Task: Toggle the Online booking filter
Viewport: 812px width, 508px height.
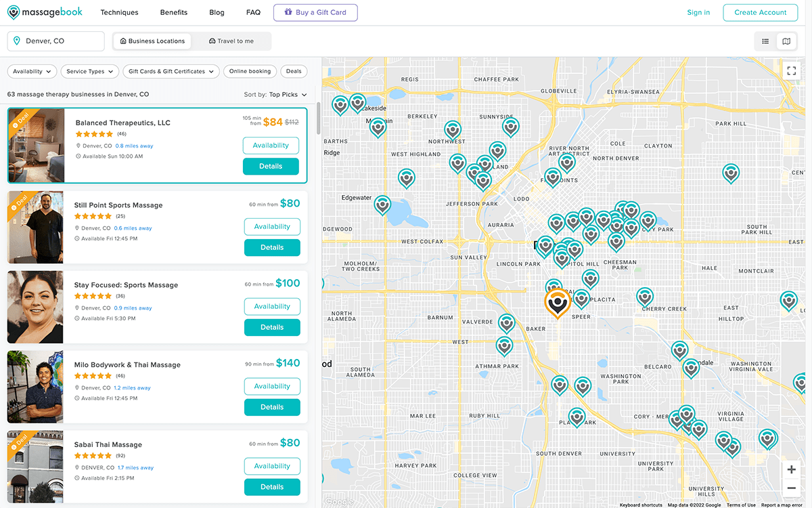Action: click(x=250, y=71)
